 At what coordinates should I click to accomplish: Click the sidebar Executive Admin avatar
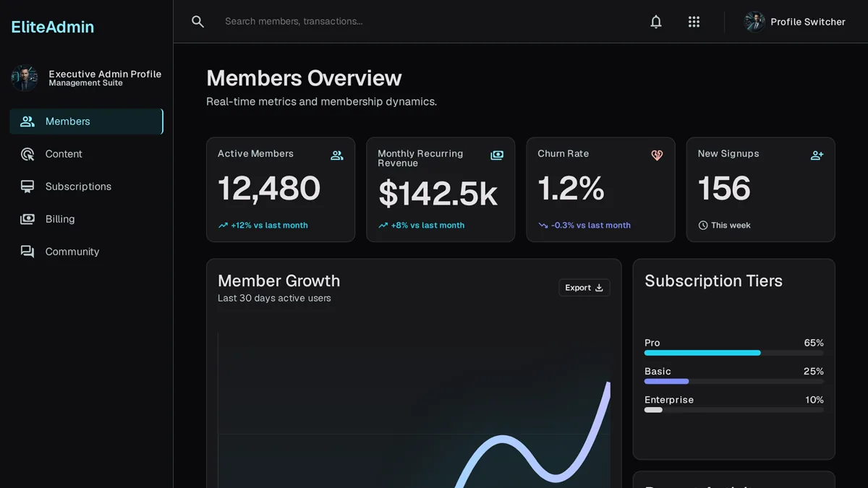tap(25, 78)
